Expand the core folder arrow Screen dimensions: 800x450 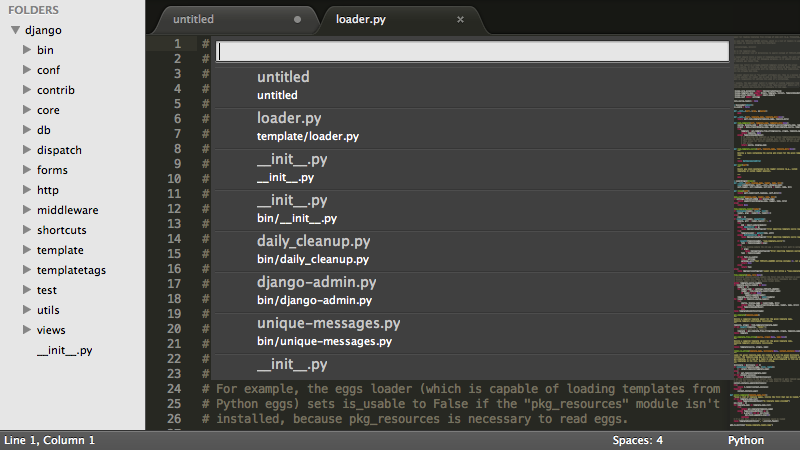tap(27, 109)
